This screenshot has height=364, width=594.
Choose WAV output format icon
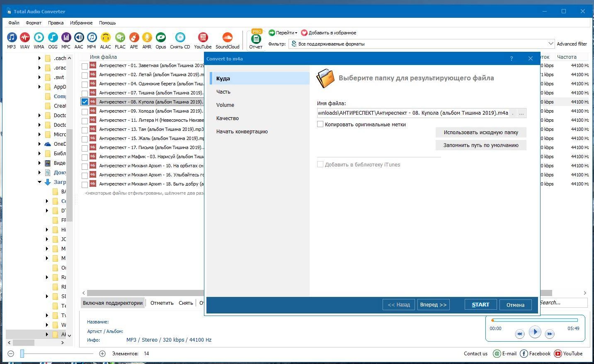point(25,38)
